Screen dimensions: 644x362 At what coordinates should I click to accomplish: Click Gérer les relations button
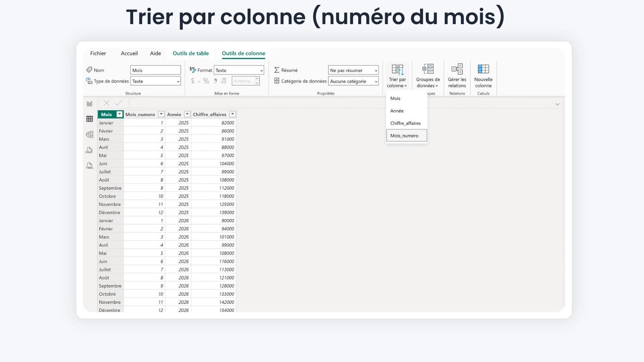pyautogui.click(x=457, y=76)
